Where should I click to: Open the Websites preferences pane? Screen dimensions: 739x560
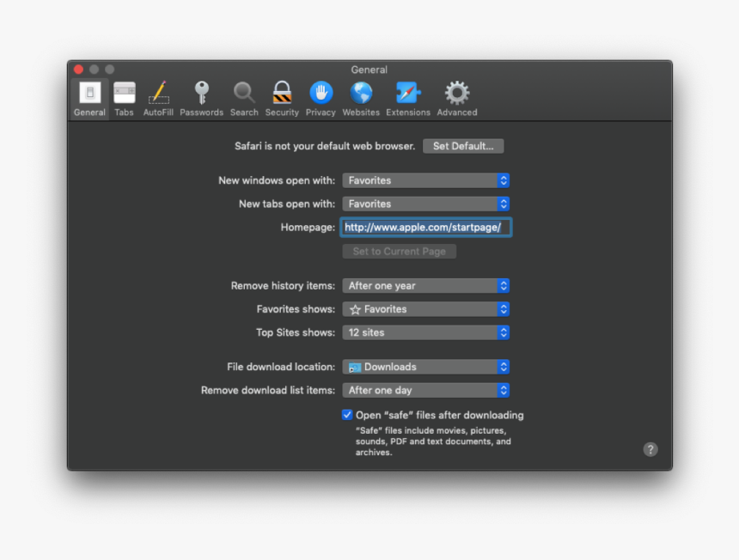360,96
